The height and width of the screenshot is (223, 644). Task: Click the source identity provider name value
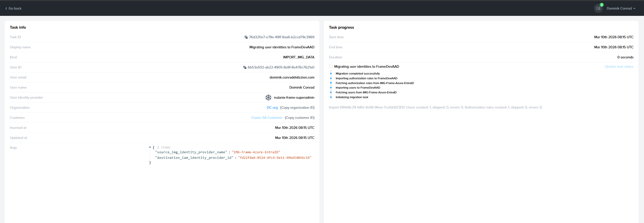[256, 152]
